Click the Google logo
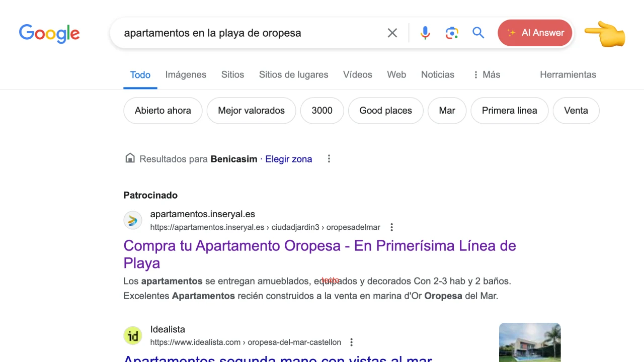The width and height of the screenshot is (644, 362). (49, 33)
